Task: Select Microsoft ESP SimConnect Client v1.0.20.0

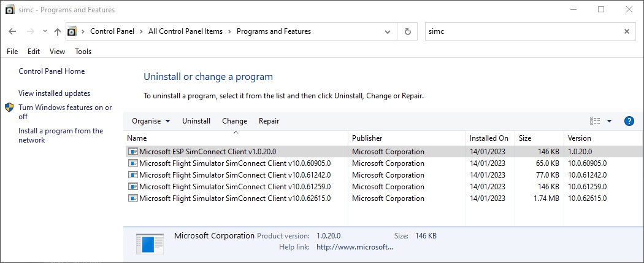Action: 383,151
